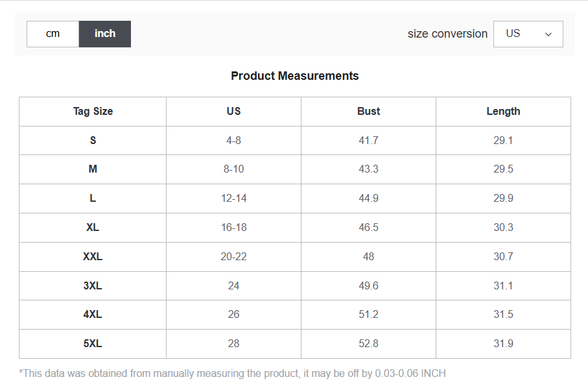
Task: Select the 4XL tag size cell
Action: pyautogui.click(x=93, y=314)
